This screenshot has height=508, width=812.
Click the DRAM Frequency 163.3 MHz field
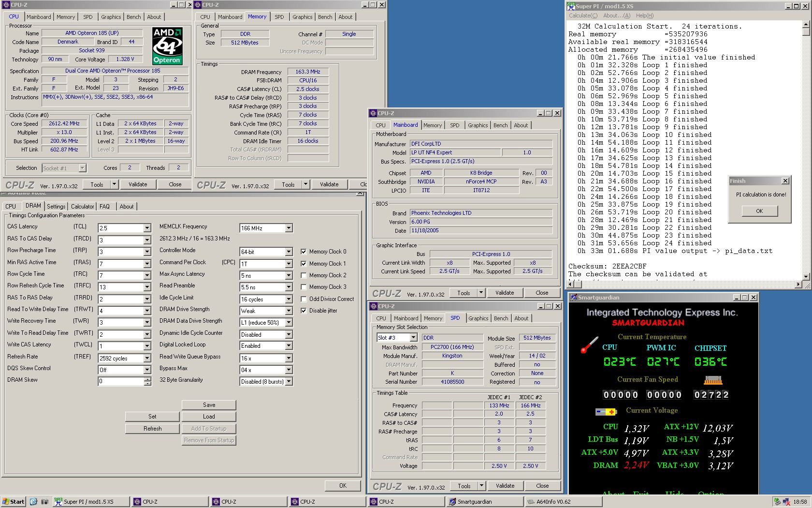pyautogui.click(x=308, y=72)
